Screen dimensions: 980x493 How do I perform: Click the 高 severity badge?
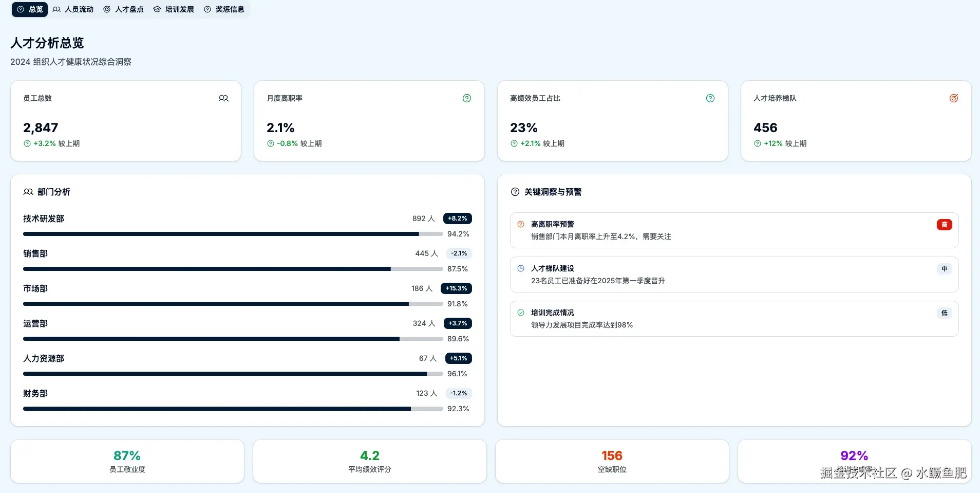[944, 225]
